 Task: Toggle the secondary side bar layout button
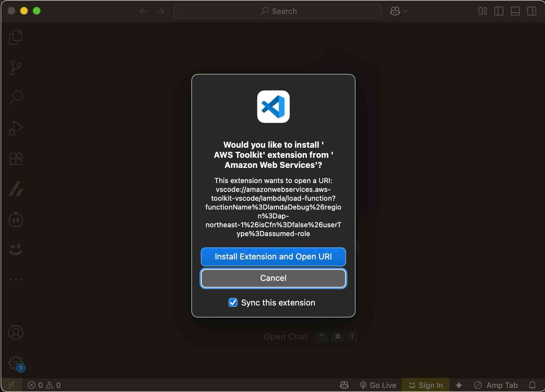(x=532, y=11)
